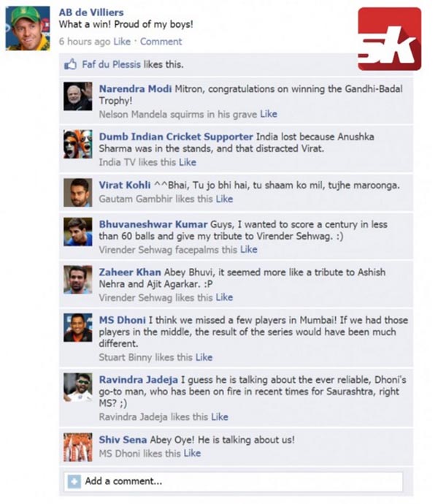The width and height of the screenshot is (438, 504).
Task: Click the thumbs-up icon beside Faf du Plessis
Action: 70,64
